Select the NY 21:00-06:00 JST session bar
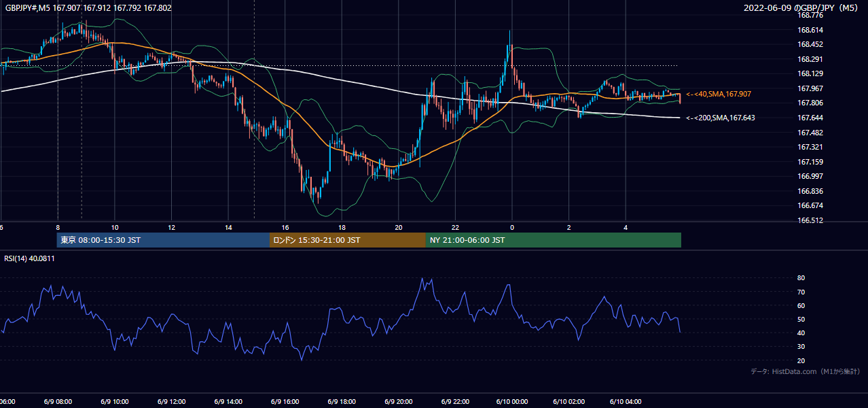The width and height of the screenshot is (868, 408). click(554, 240)
